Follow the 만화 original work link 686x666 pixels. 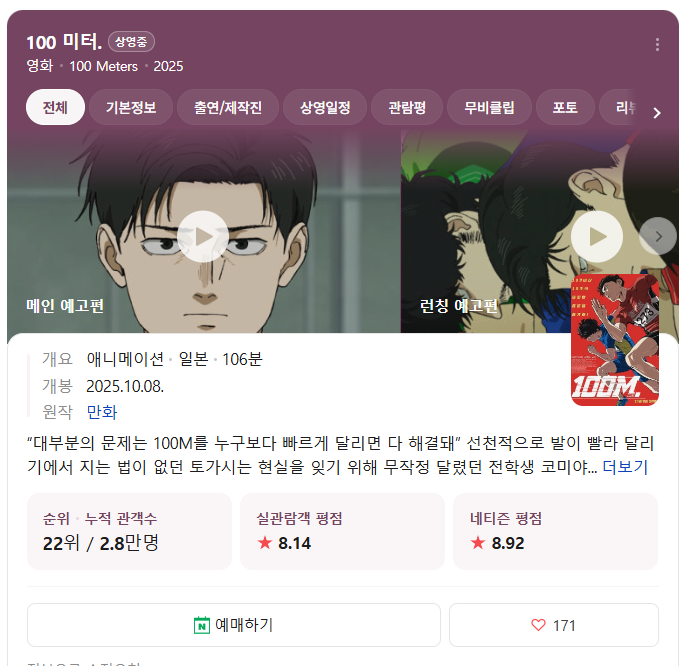click(102, 412)
